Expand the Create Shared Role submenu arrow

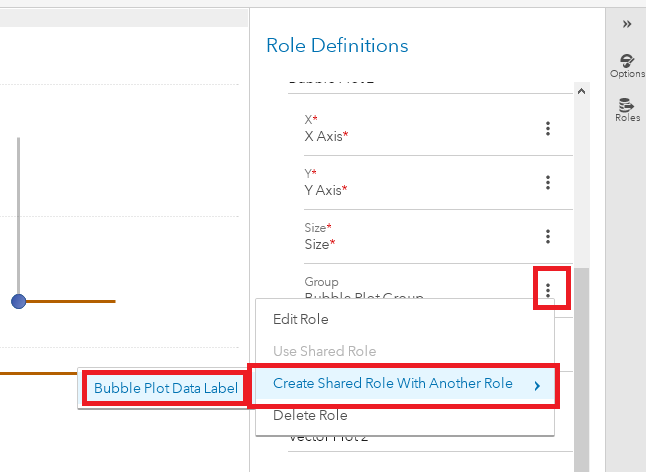(537, 385)
